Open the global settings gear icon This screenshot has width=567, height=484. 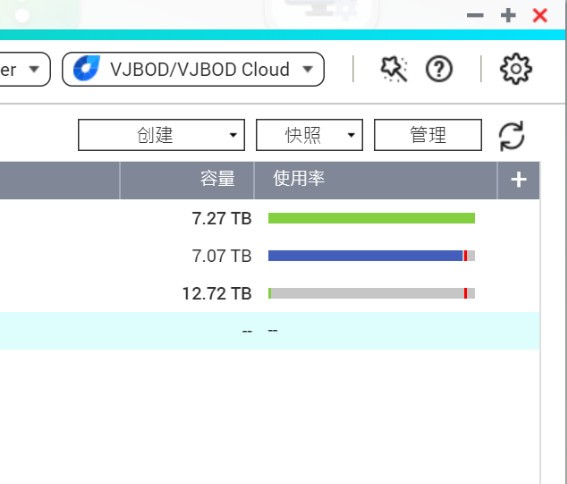click(x=516, y=69)
